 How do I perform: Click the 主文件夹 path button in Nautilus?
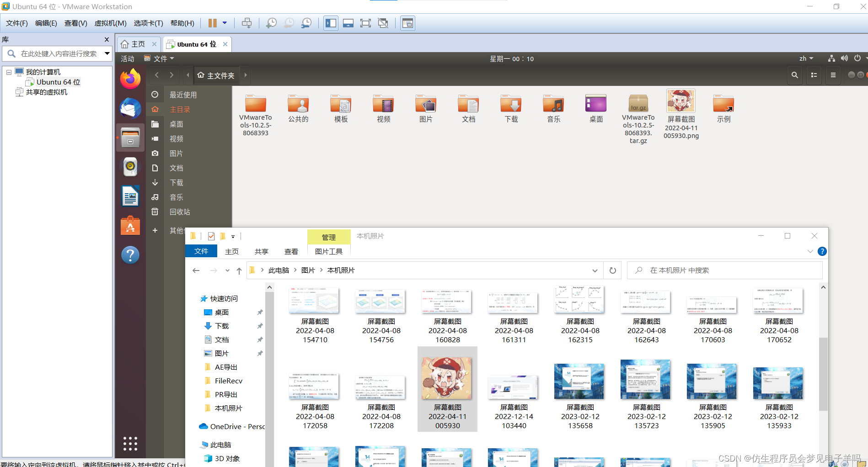[215, 75]
